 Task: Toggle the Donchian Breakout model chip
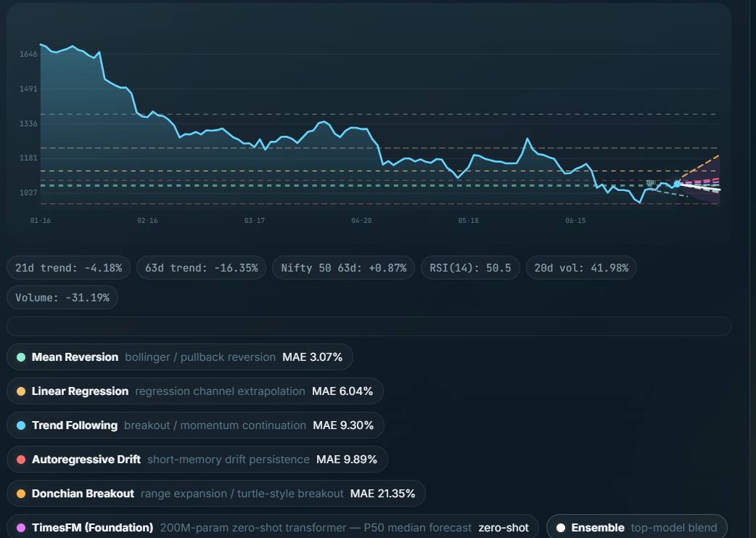pyautogui.click(x=216, y=494)
